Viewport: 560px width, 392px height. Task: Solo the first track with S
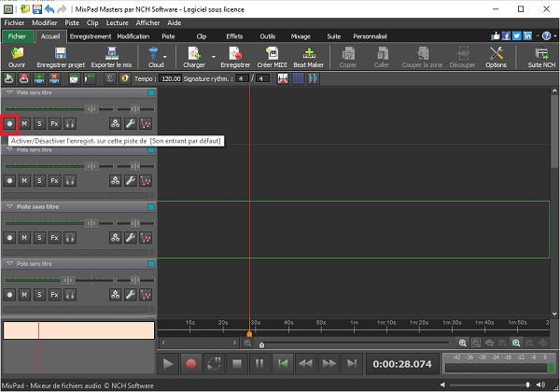[x=39, y=124]
